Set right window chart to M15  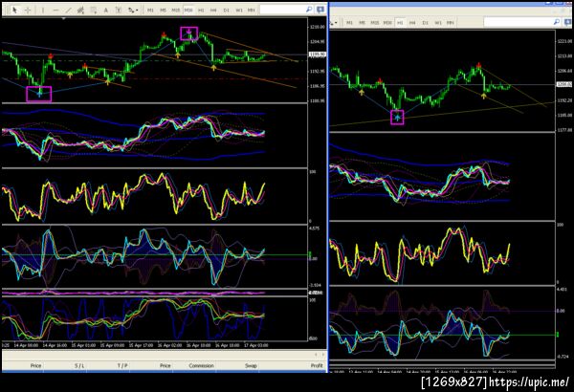(x=375, y=23)
